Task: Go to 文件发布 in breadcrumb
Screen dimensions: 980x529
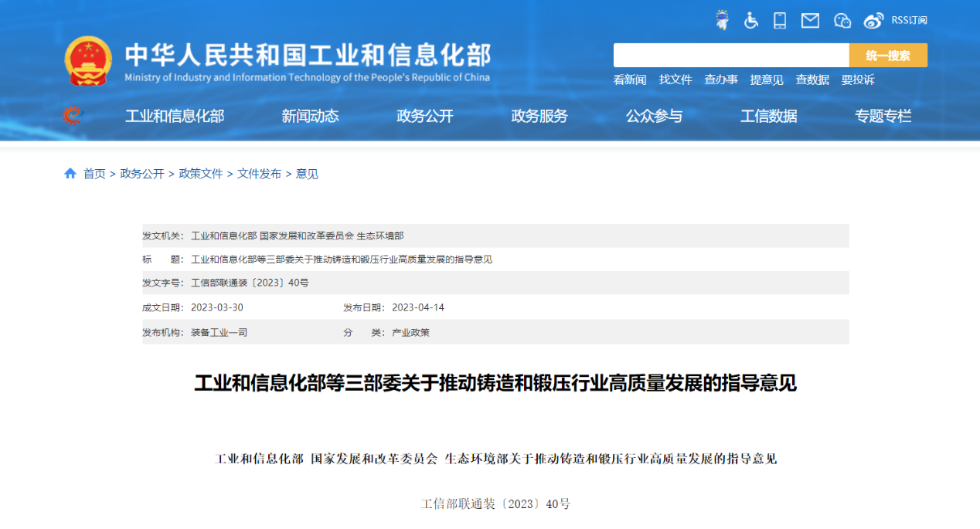Action: (x=260, y=174)
